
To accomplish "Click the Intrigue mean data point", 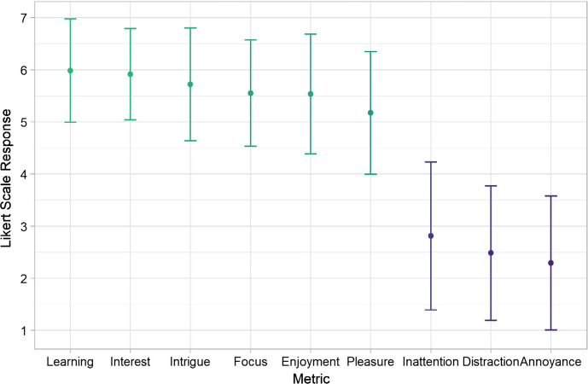I will point(190,84).
